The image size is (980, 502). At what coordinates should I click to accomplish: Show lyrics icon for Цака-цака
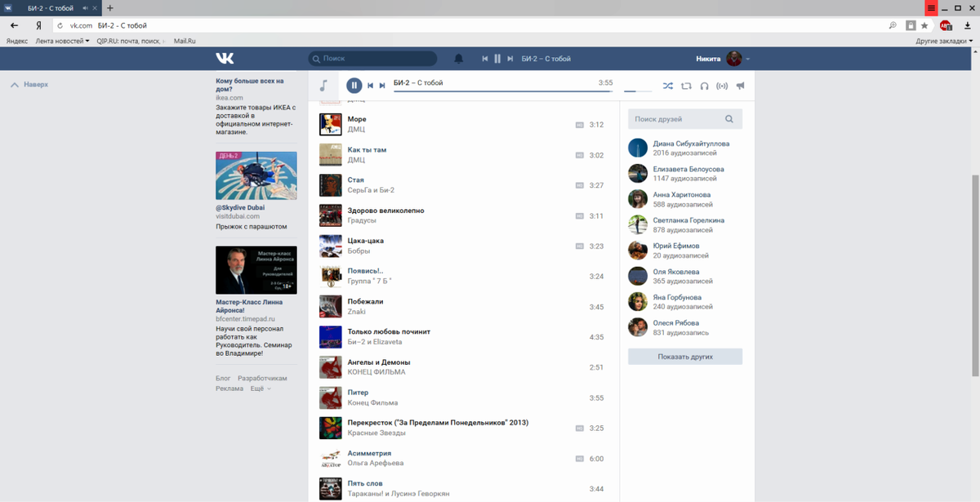coord(580,246)
